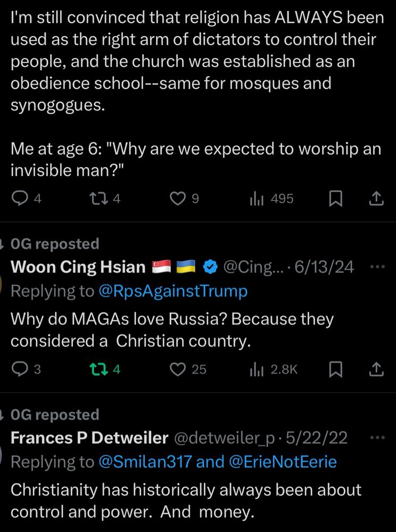
Task: Reply to the 'invisible man' tweet
Action: (x=20, y=199)
